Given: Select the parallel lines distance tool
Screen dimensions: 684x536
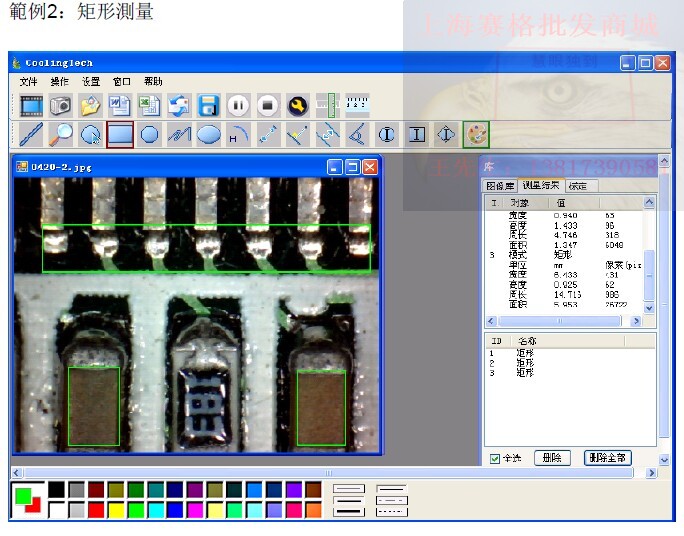Looking at the screenshot, I should [x=328, y=134].
